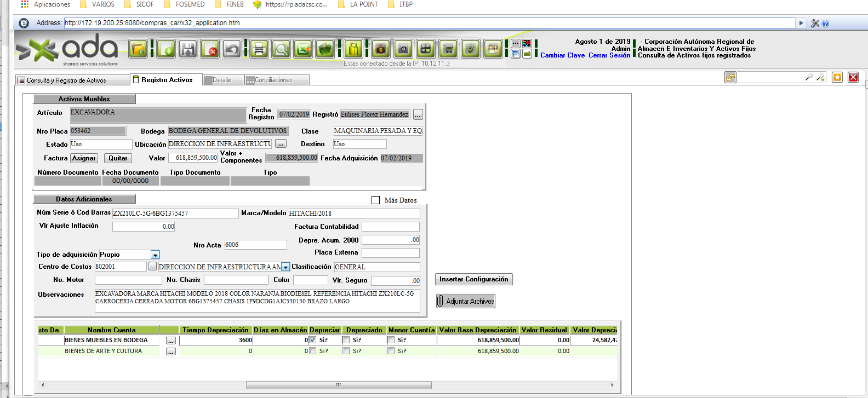Click the undo arrow toolbar icon
868x398 pixels.
[x=232, y=49]
